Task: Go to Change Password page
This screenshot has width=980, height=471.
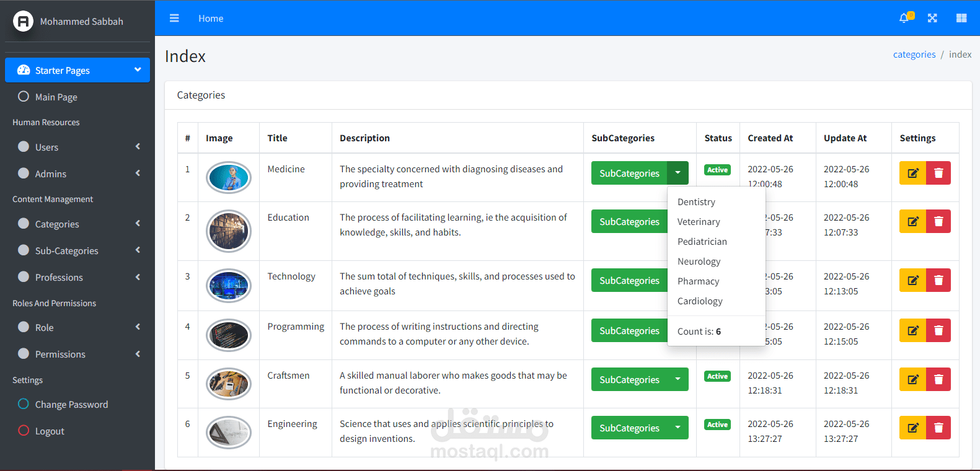Action: point(71,405)
